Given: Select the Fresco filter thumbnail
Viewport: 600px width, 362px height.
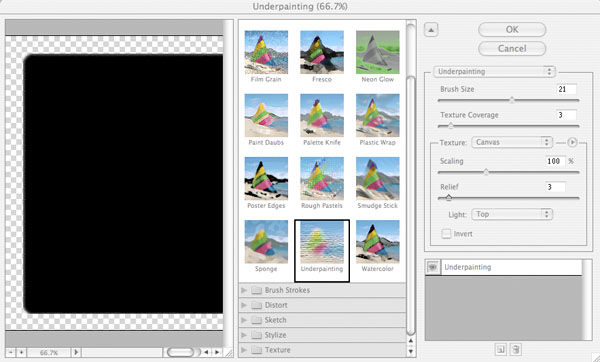Looking at the screenshot, I should point(322,52).
